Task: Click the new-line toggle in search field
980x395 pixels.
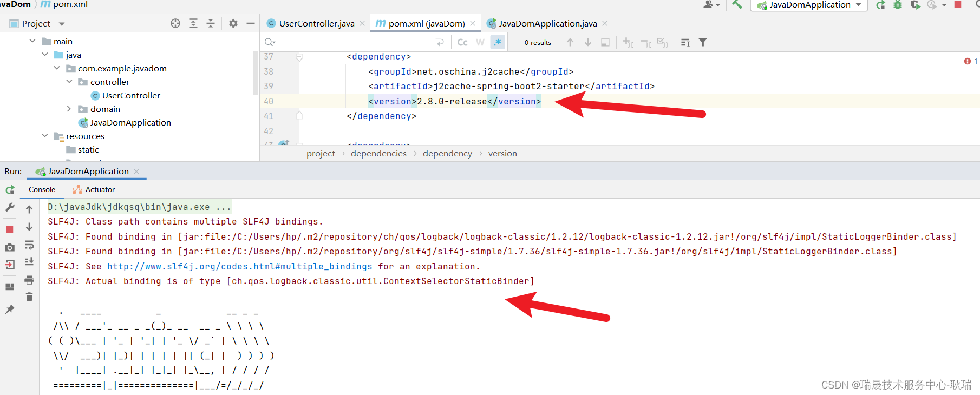Action: (x=440, y=42)
